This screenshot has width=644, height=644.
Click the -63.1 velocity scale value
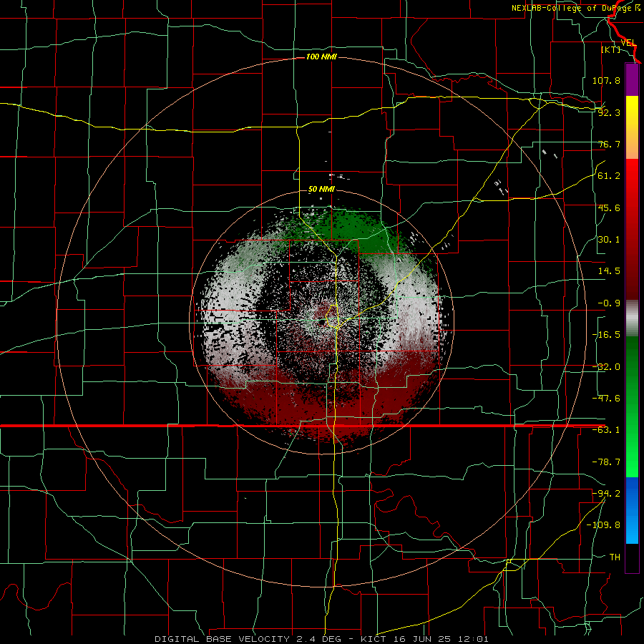point(606,430)
